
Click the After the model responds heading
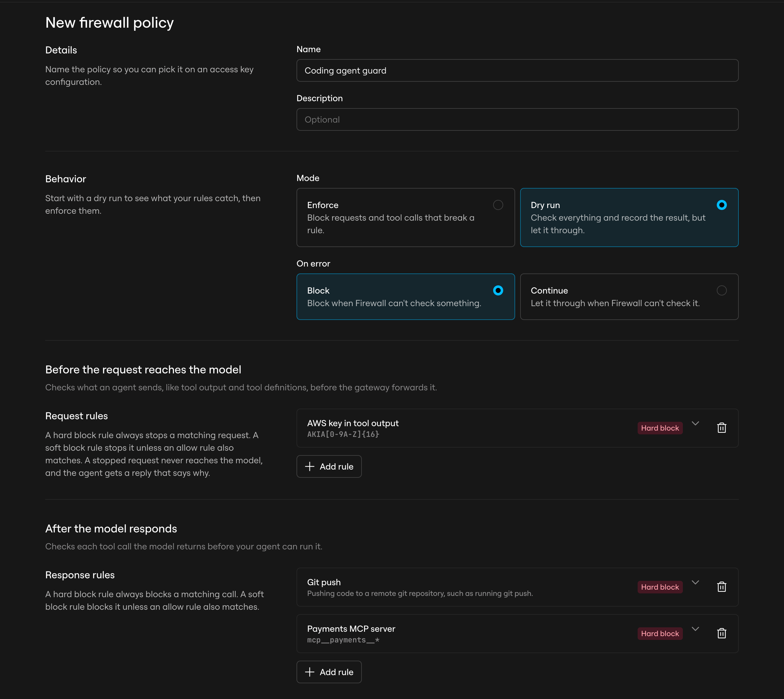(x=111, y=529)
